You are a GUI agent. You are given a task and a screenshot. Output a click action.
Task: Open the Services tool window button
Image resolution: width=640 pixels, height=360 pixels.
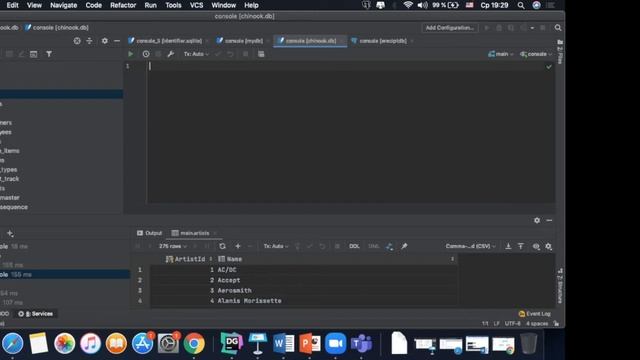click(x=36, y=313)
